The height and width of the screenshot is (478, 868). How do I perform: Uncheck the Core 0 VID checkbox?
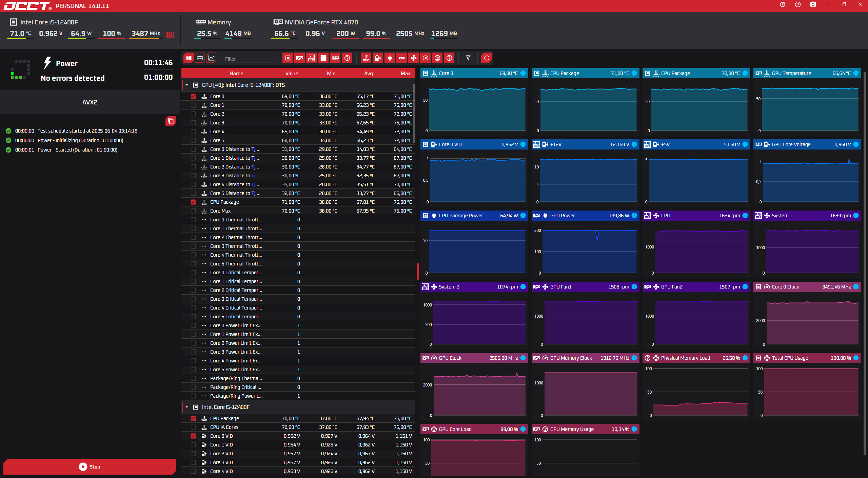point(193,436)
